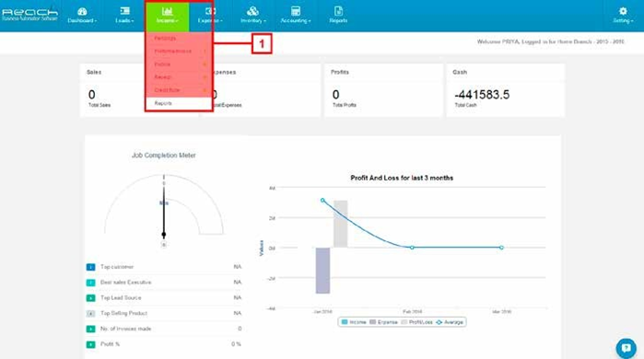Open the Reports document icon in navbar
This screenshot has width=644, height=359.
click(x=338, y=11)
